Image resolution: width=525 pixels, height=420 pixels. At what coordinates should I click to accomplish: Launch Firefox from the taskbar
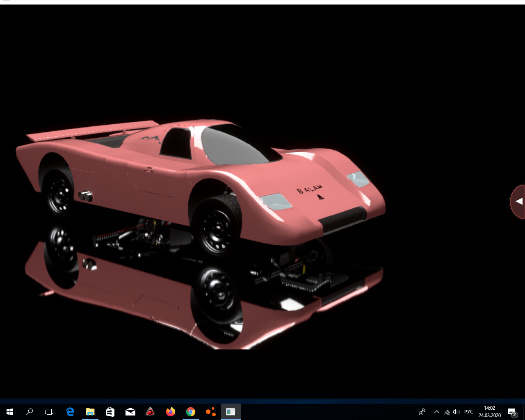pos(170,411)
